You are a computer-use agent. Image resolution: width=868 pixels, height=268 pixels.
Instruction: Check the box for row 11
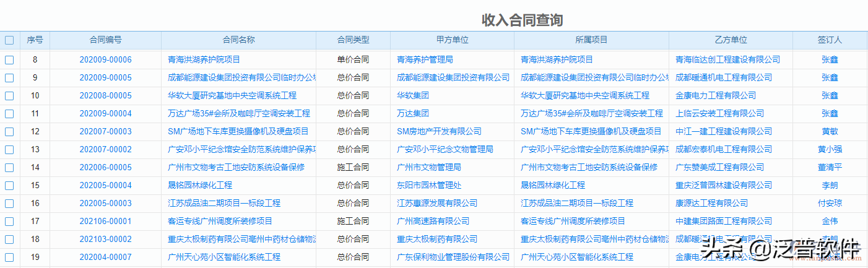pyautogui.click(x=9, y=114)
